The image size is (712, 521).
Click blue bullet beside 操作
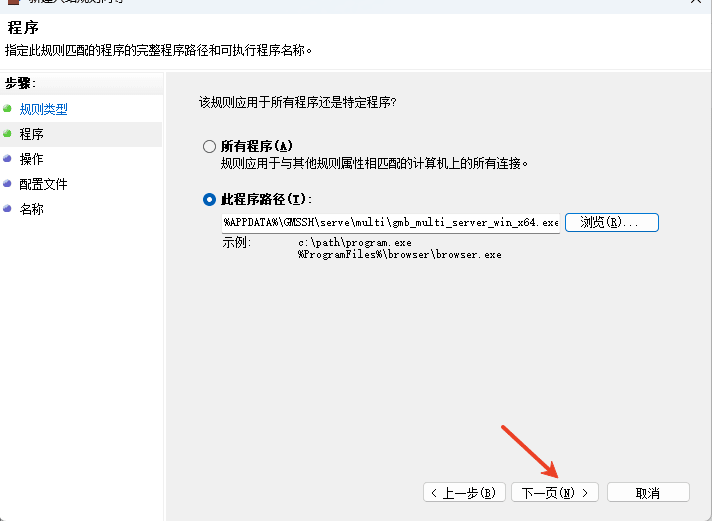7,159
